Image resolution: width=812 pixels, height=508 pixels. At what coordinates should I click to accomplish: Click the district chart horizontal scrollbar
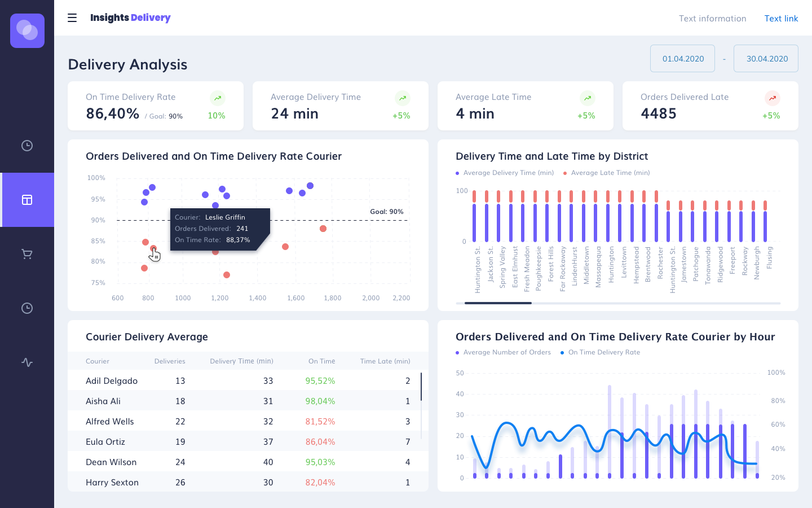(618, 303)
